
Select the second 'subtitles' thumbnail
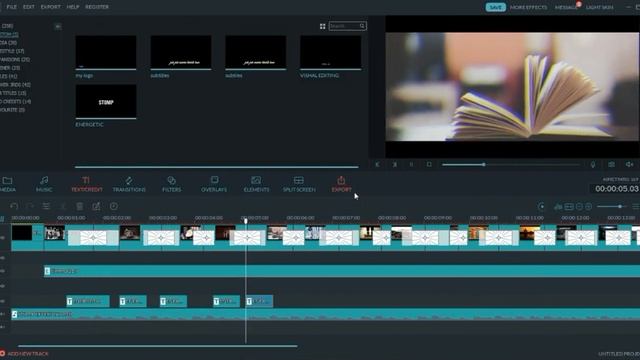click(256, 52)
